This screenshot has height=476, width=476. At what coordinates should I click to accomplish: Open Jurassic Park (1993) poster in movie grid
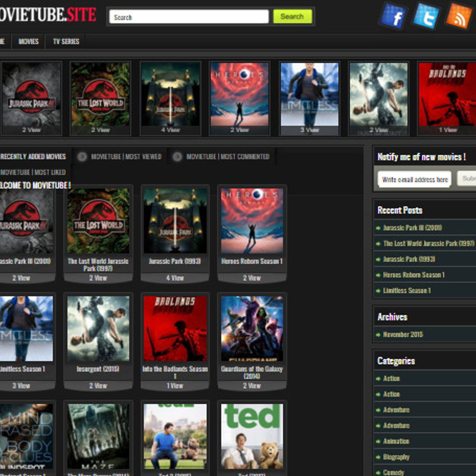pyautogui.click(x=175, y=221)
